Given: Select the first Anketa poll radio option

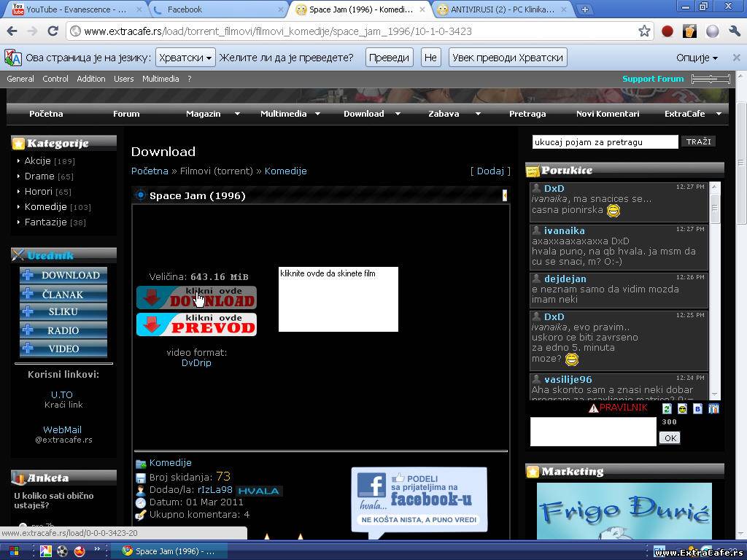Looking at the screenshot, I should [x=23, y=526].
